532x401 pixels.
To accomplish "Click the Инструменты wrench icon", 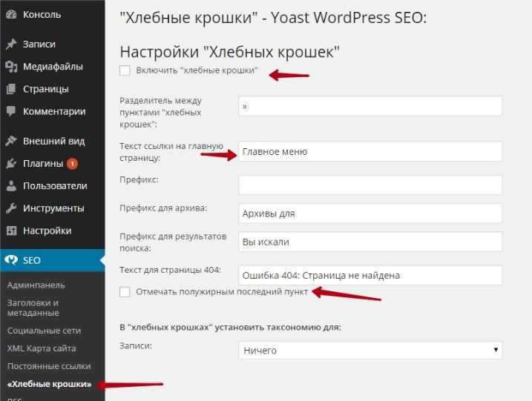I will [11, 208].
